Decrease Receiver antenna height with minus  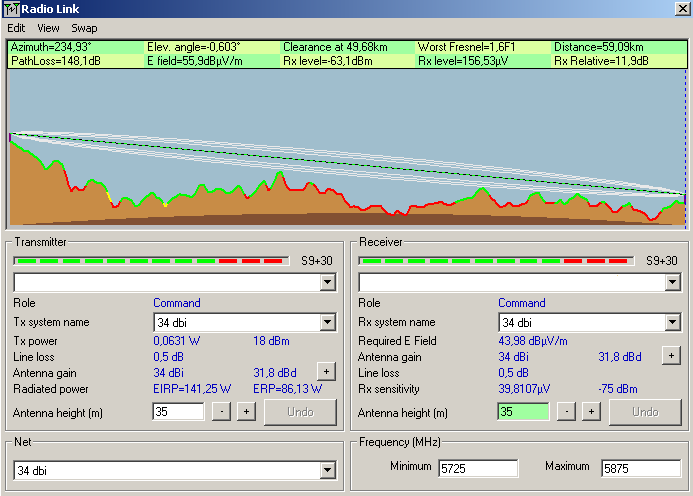566,412
